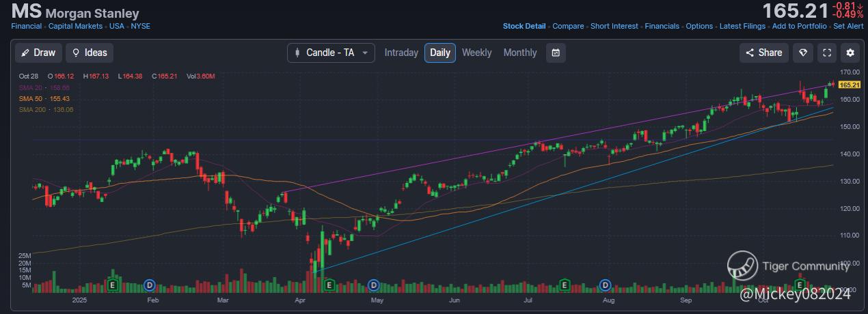This screenshot has height=314, width=868.
Task: Switch chart to Monthly view
Action: [520, 53]
